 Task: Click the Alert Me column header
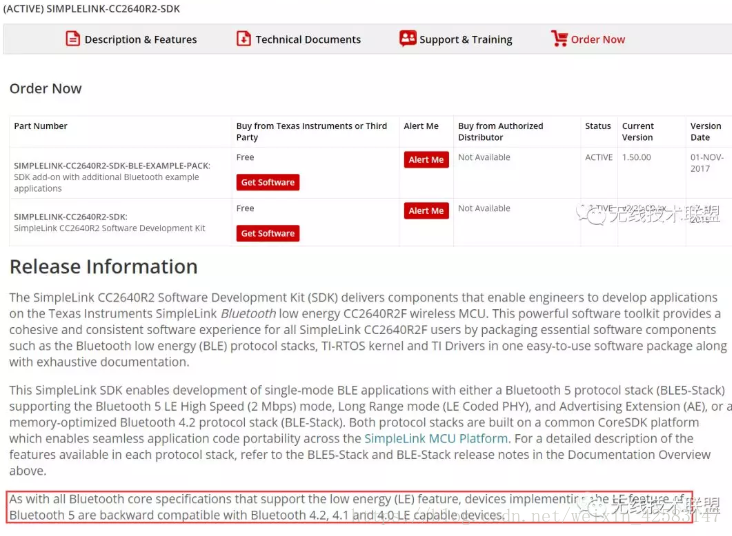(421, 126)
